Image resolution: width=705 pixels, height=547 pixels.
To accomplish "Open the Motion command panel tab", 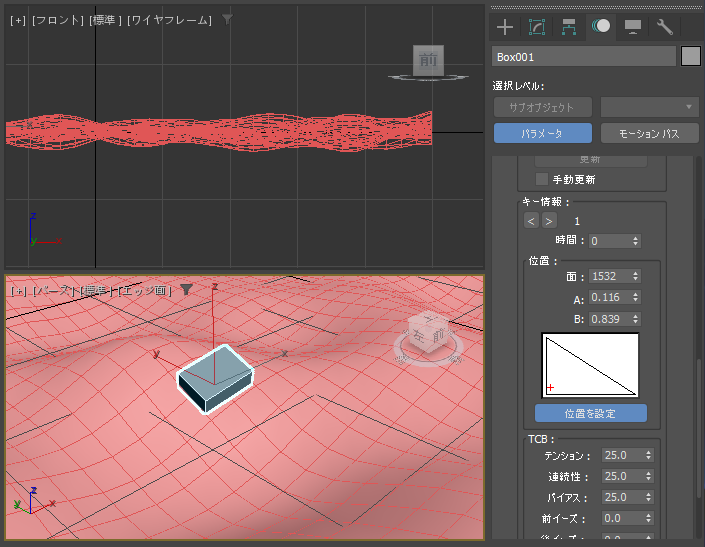I will [x=601, y=26].
